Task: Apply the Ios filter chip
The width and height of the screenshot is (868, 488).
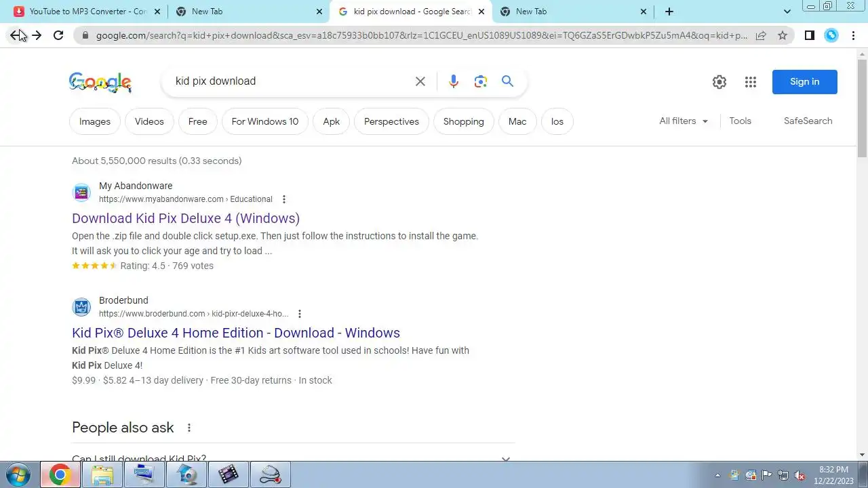Action: tap(557, 121)
